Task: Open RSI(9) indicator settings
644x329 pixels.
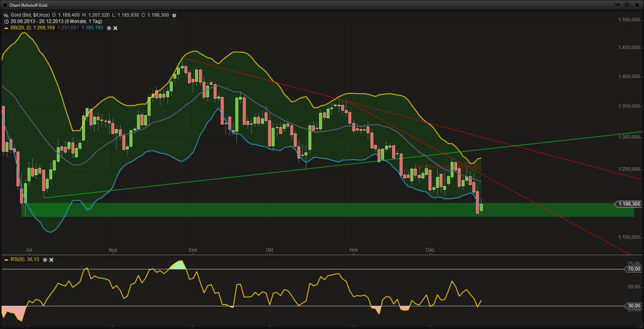Action: [x=45, y=260]
